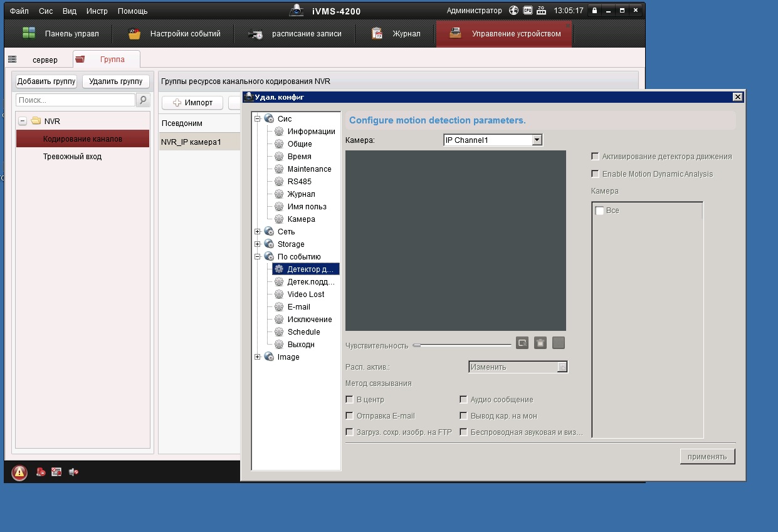
Task: Click the globe network icon in title bar
Action: tap(514, 11)
